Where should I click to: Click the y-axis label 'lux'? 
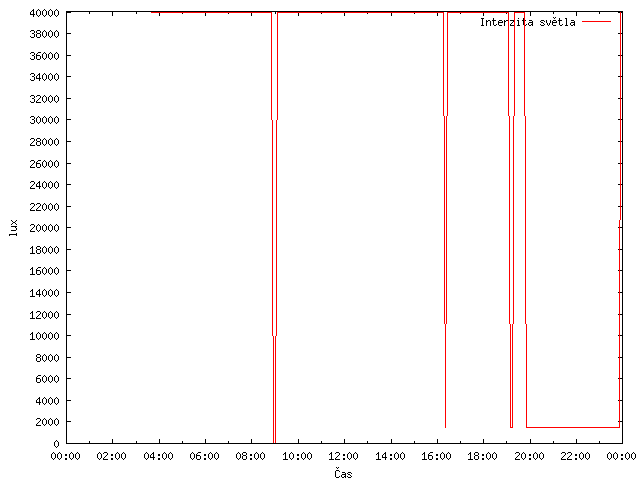tap(14, 228)
